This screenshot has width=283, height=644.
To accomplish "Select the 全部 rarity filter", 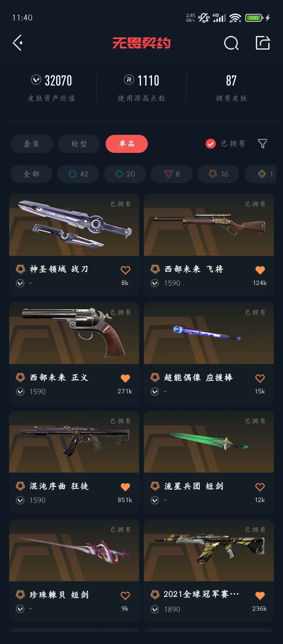I will pos(31,174).
